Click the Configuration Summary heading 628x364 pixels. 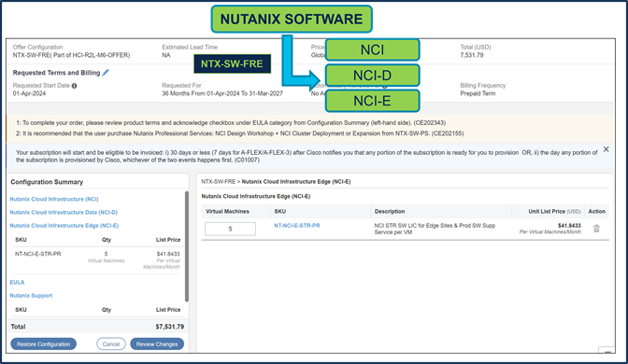47,182
